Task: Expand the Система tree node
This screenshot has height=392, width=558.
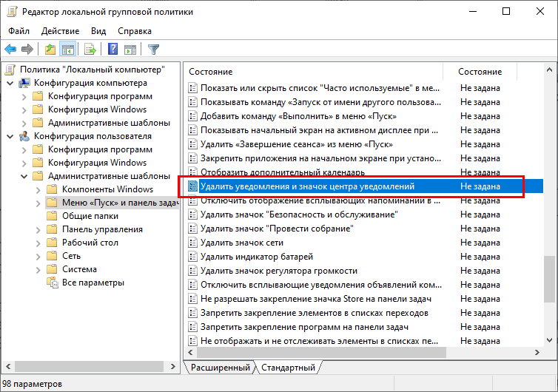Action: pyautogui.click(x=38, y=270)
